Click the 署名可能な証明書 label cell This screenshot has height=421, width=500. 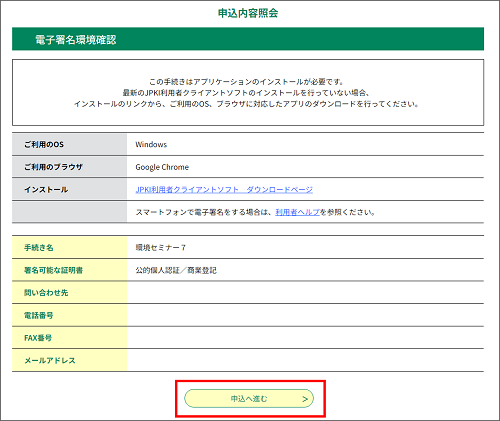tap(69, 270)
